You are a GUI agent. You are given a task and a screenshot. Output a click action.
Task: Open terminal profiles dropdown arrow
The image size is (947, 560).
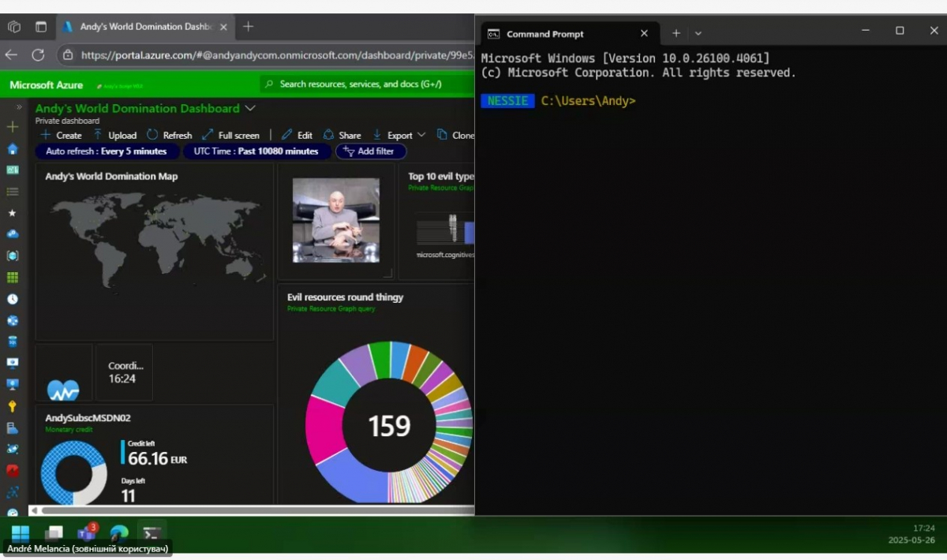point(698,33)
